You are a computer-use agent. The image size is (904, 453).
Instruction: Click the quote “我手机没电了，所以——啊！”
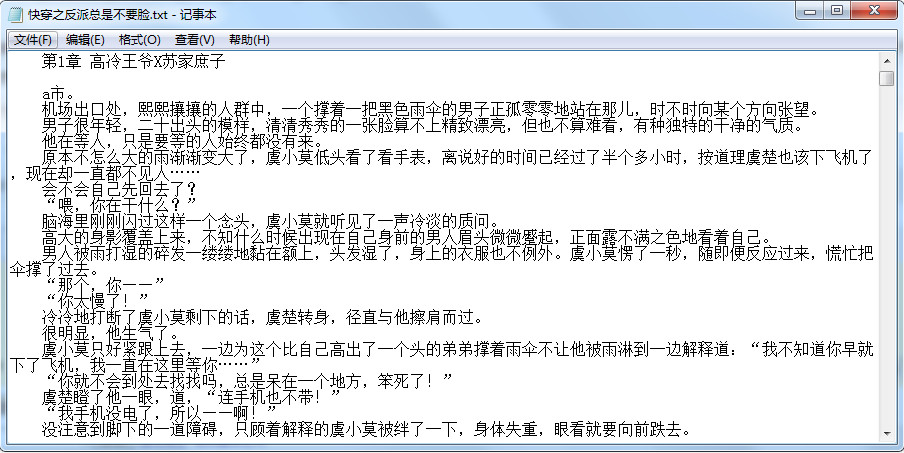(x=159, y=413)
